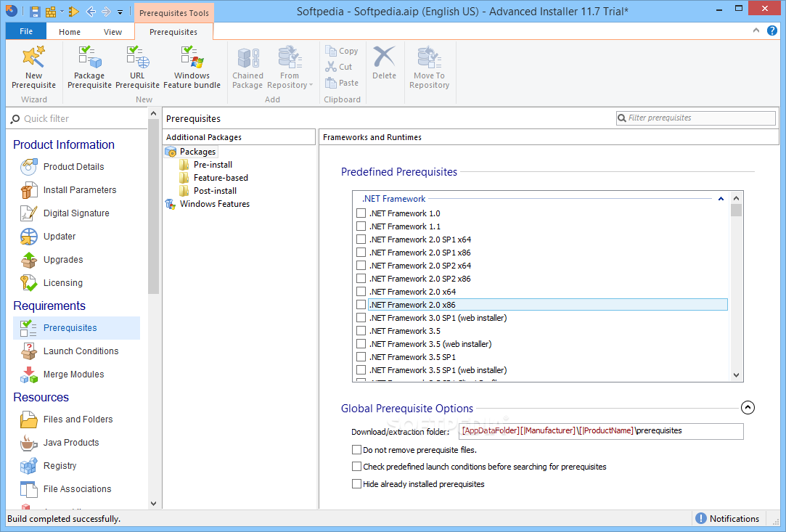
Task: Switch to the Home tab
Action: tap(70, 32)
